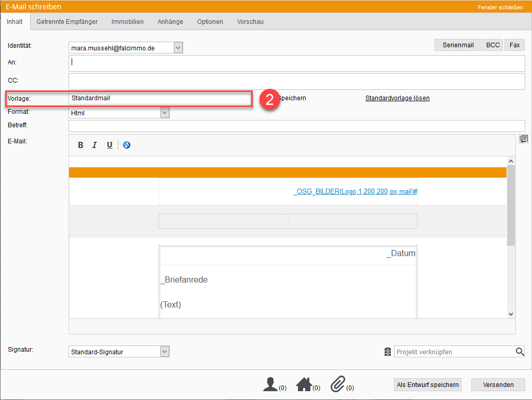Click the magnifier in Projekt verknüpfen
Viewport: 532px width, 400px height.
(x=520, y=352)
